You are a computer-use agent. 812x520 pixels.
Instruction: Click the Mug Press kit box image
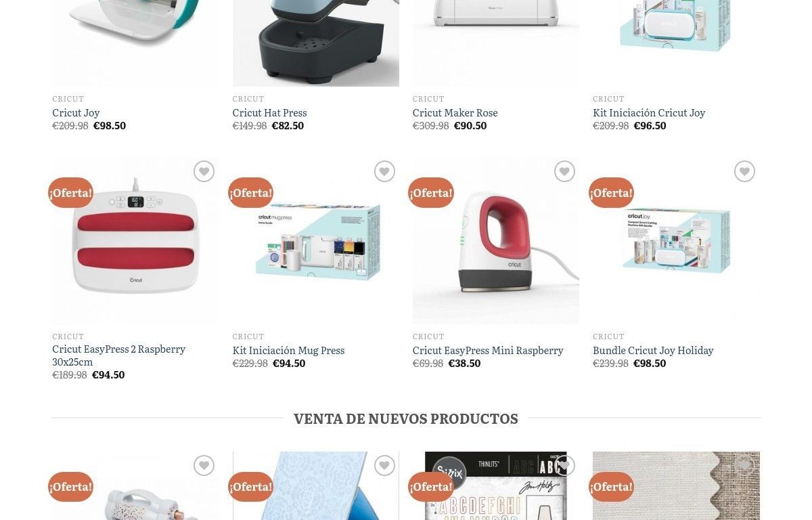click(316, 241)
